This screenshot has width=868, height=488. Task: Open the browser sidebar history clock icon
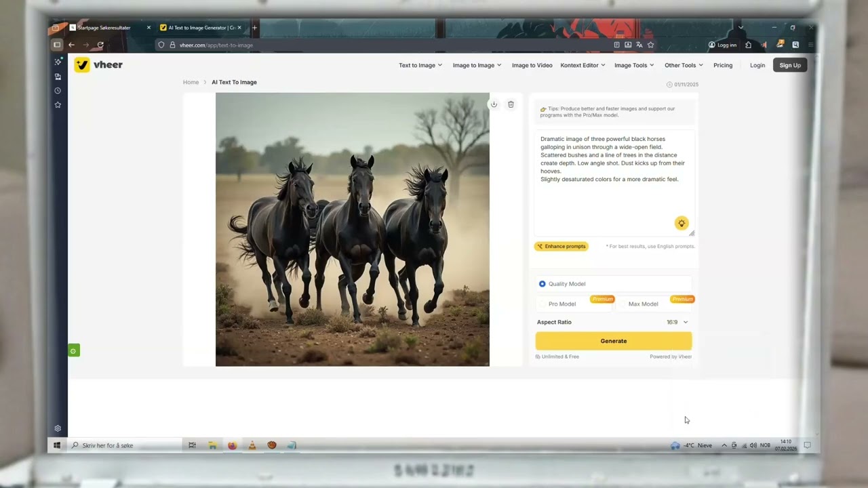[x=58, y=91]
